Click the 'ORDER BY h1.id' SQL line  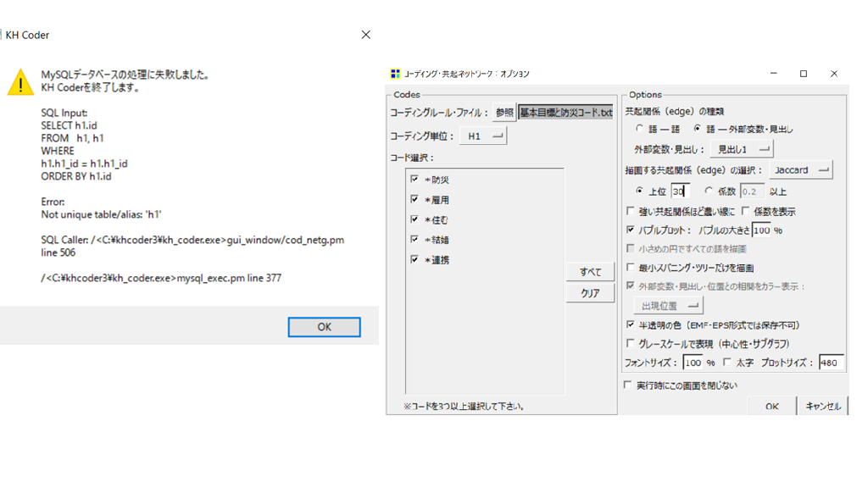[x=75, y=176]
